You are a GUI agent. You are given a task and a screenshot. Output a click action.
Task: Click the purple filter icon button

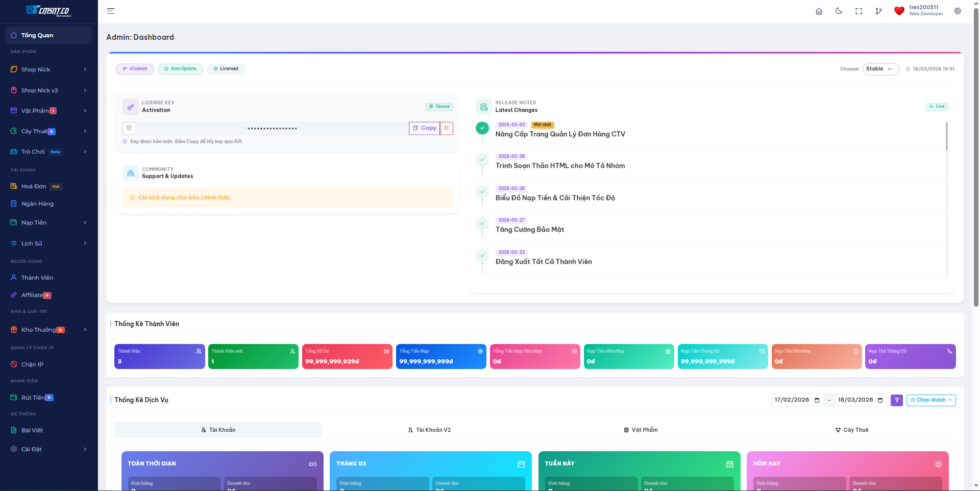[x=897, y=400]
